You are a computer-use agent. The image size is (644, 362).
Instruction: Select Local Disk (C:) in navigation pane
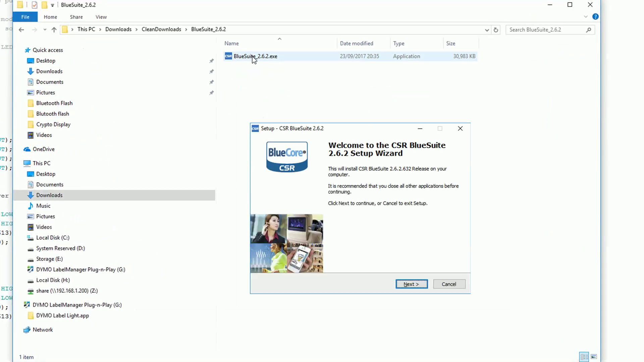(53, 238)
